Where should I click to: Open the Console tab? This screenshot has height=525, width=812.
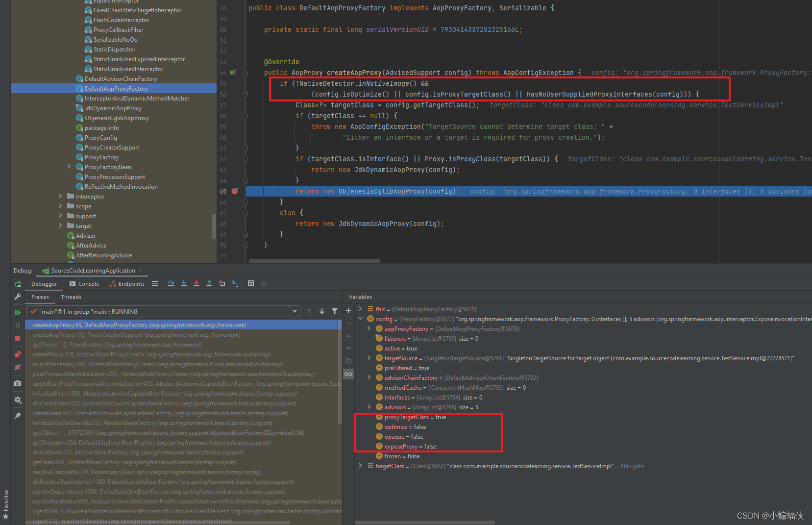pyautogui.click(x=88, y=283)
